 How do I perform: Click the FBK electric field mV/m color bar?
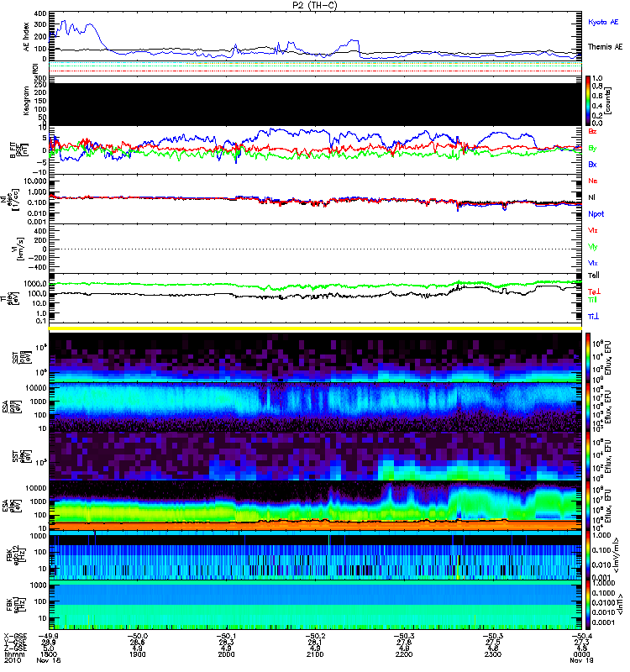coord(588,555)
